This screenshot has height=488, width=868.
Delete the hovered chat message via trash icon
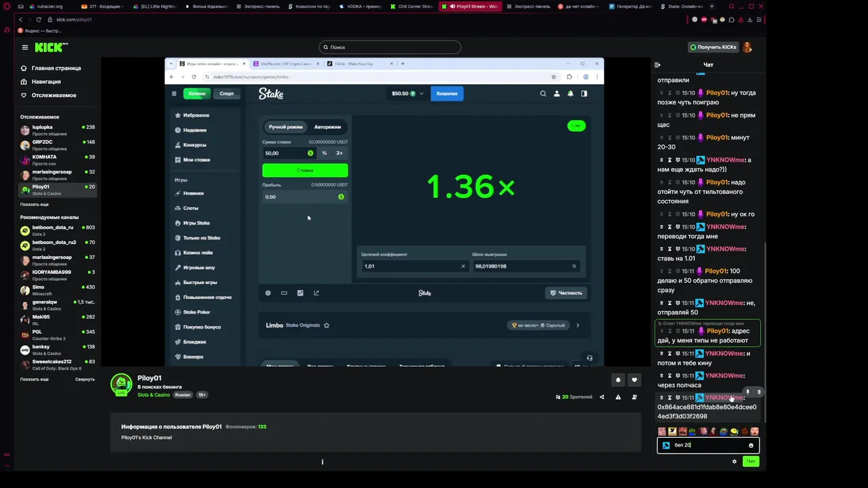click(759, 392)
